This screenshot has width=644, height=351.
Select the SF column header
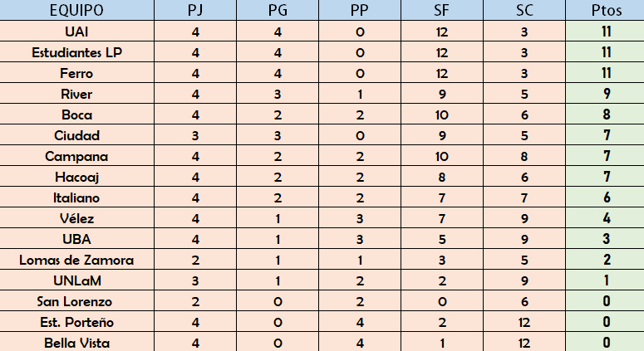pyautogui.click(x=442, y=10)
